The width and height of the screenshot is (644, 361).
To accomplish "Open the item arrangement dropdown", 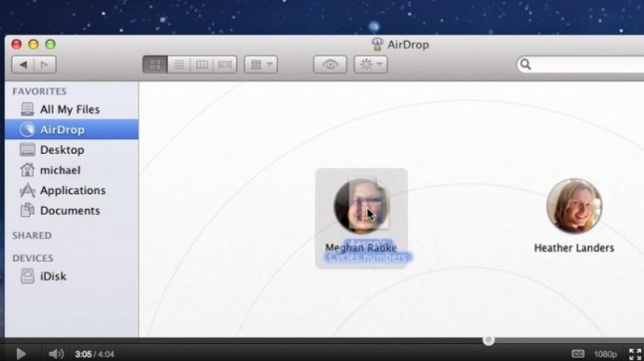I will (261, 65).
